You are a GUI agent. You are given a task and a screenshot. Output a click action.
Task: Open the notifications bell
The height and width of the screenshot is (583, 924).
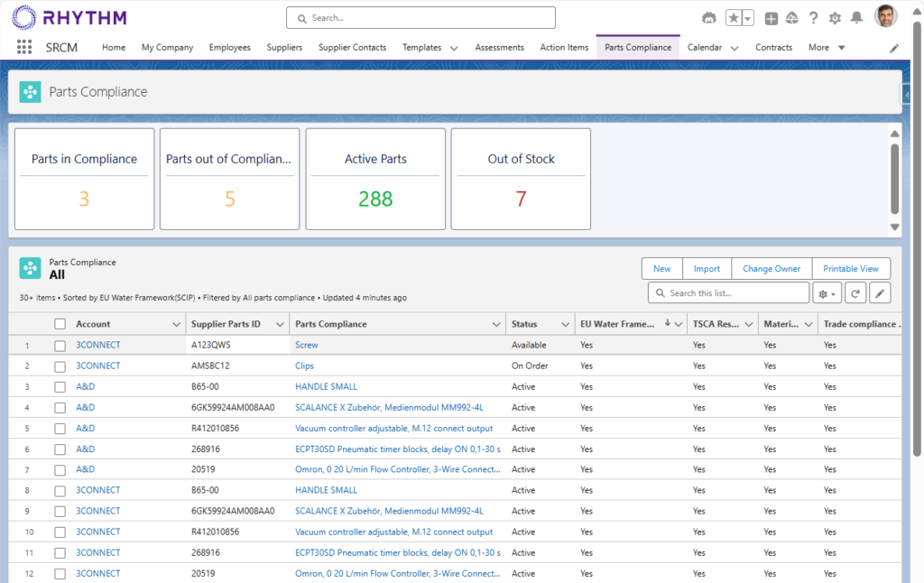click(856, 18)
